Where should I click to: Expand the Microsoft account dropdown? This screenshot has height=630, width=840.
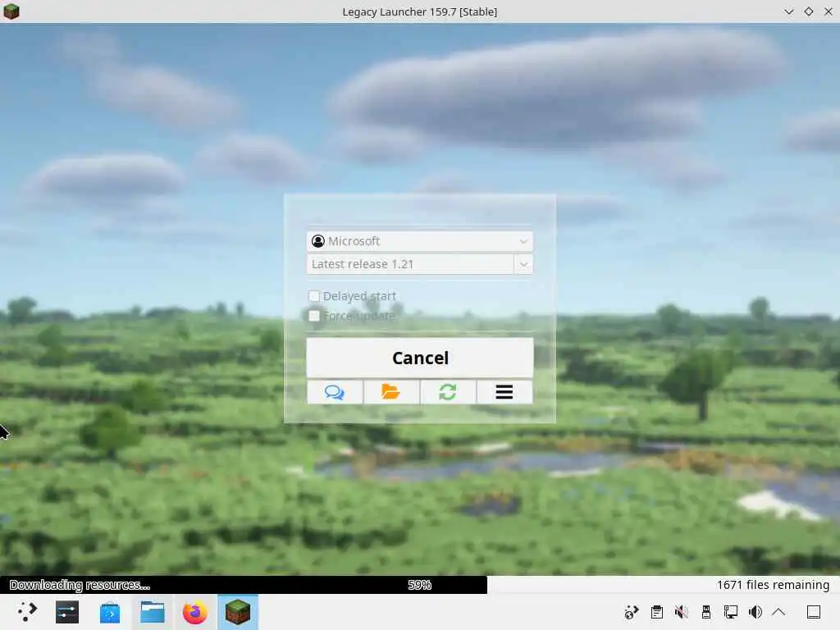(x=419, y=241)
